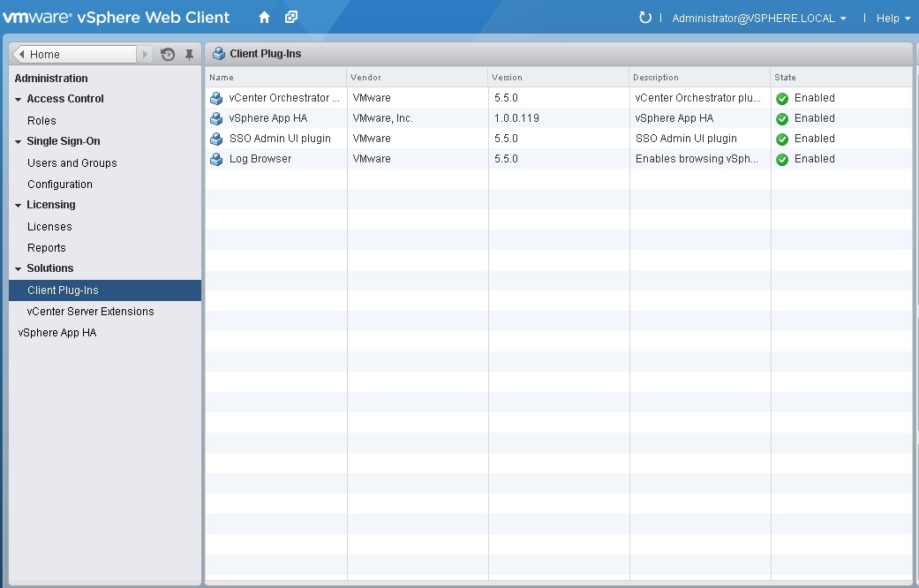Click the plug-in icon beside vCenter Orchestrator

coord(215,98)
